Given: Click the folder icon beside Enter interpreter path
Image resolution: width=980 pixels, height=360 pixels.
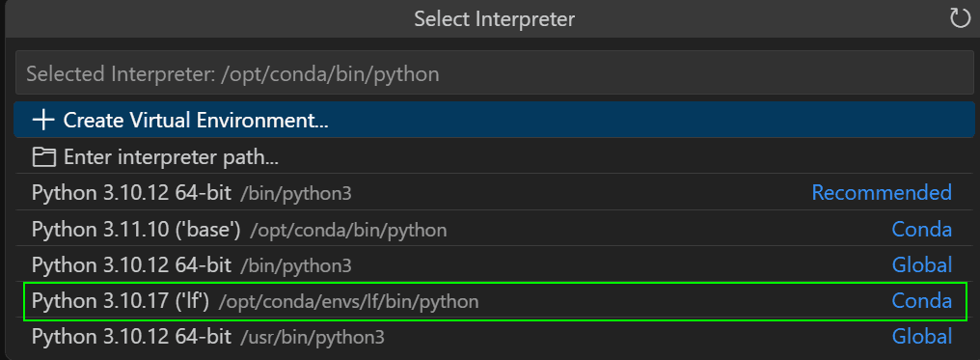Looking at the screenshot, I should point(43,157).
